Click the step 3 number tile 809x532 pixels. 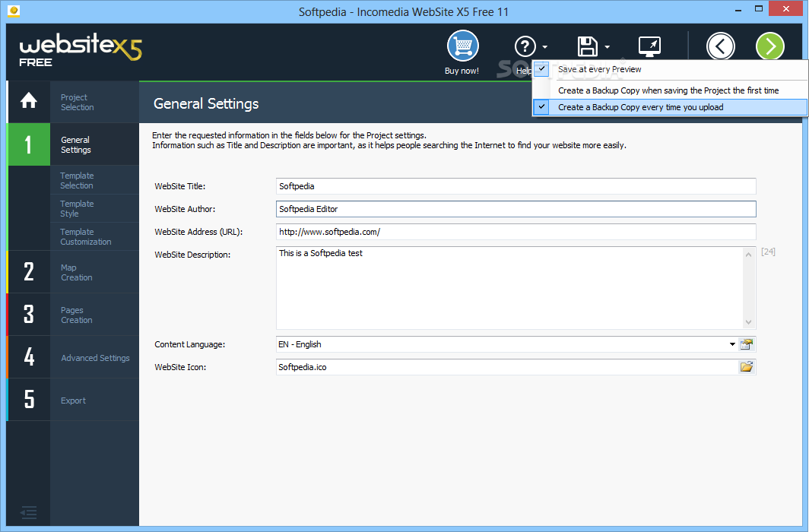pos(29,315)
